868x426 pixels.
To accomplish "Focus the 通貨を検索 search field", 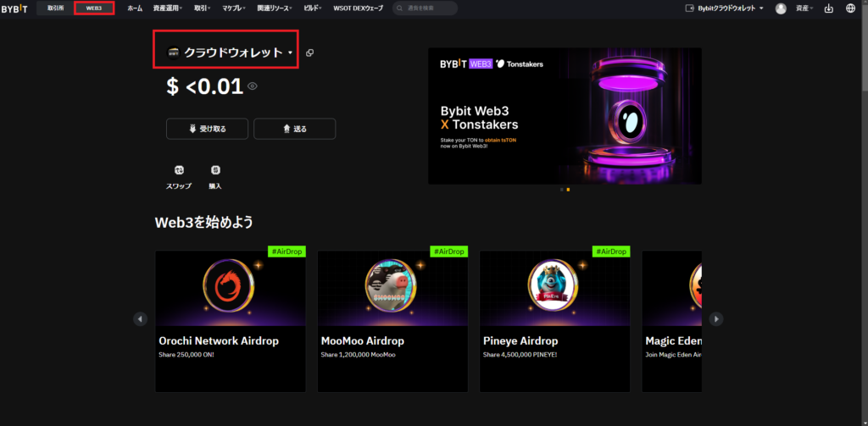I will [426, 8].
